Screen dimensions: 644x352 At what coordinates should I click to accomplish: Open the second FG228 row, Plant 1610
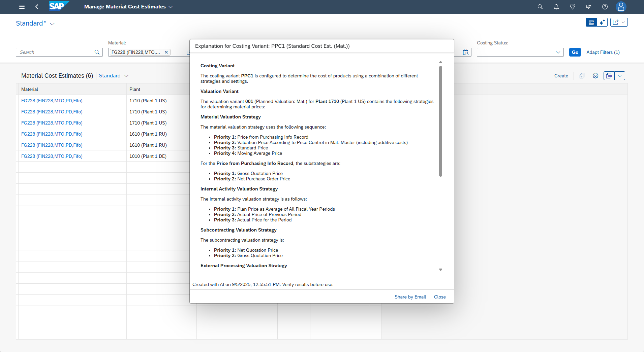(x=52, y=145)
